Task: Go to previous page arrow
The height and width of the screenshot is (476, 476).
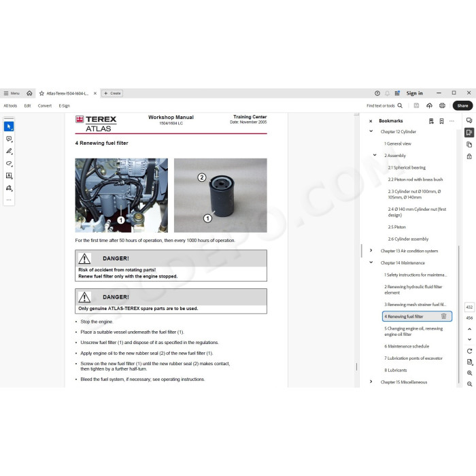Action: click(469, 329)
